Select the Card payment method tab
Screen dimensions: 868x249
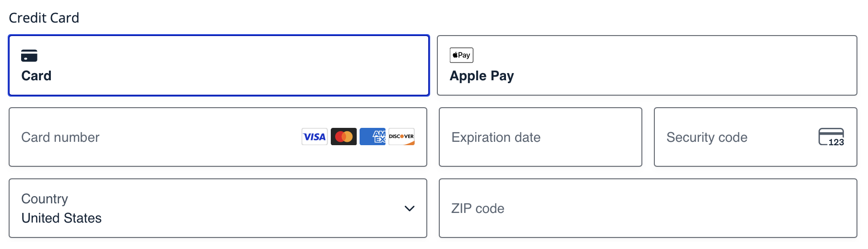(x=219, y=65)
